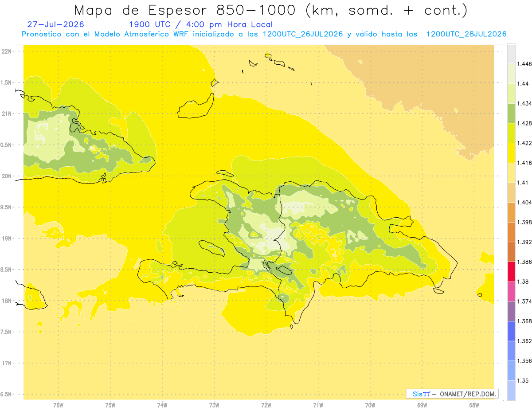The width and height of the screenshot is (532, 411).
Task: Click the '1.404' colorbar value
Action: (x=524, y=203)
